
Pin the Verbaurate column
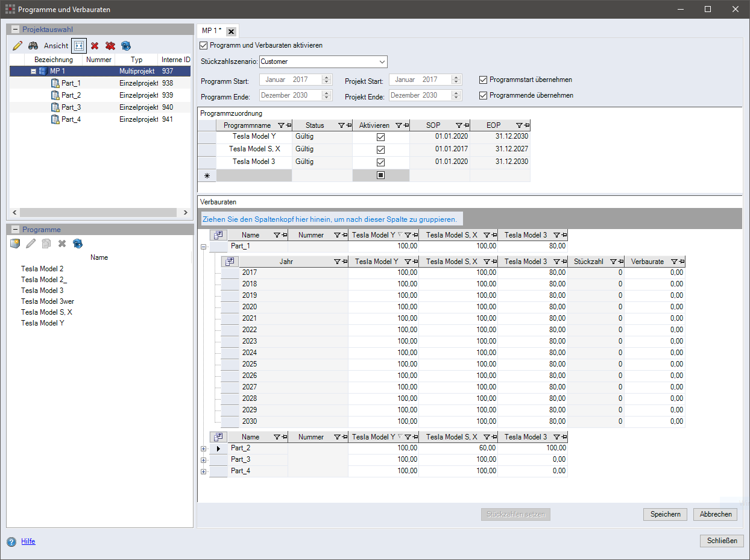(681, 262)
